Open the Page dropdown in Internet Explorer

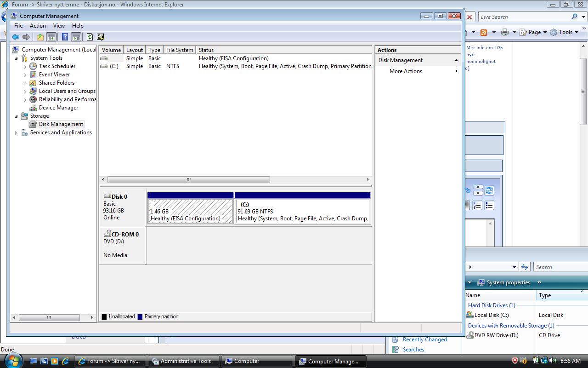coord(534,32)
